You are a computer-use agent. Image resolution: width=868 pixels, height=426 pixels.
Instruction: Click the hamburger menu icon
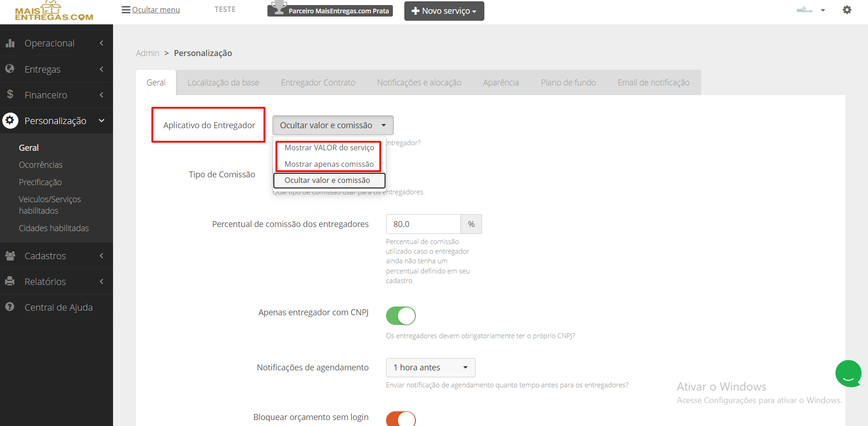[126, 10]
